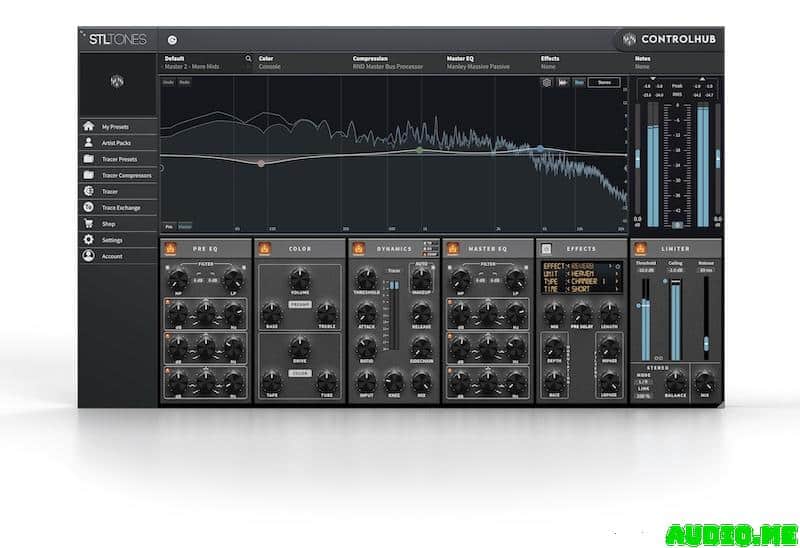This screenshot has width=800, height=548.
Task: Click the Undo button above the spectrum
Action: coord(168,82)
